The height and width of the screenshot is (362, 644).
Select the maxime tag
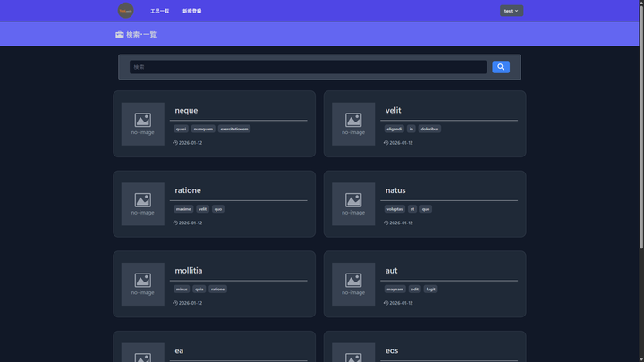(x=183, y=209)
